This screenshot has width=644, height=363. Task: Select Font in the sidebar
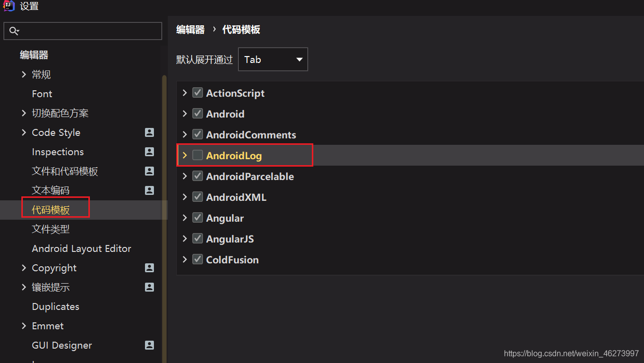pos(42,94)
